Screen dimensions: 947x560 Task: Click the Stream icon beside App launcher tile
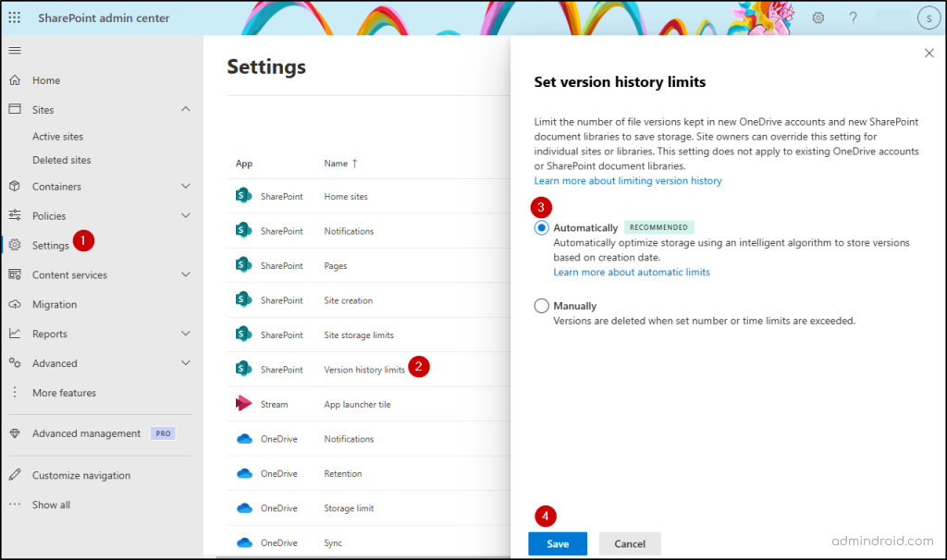pyautogui.click(x=242, y=404)
